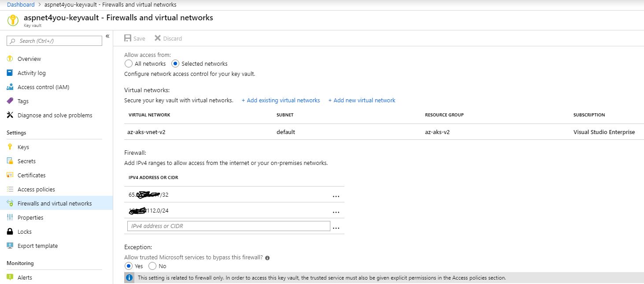The height and width of the screenshot is (284, 644).
Task: Open the Tags menu item
Action: (23, 101)
